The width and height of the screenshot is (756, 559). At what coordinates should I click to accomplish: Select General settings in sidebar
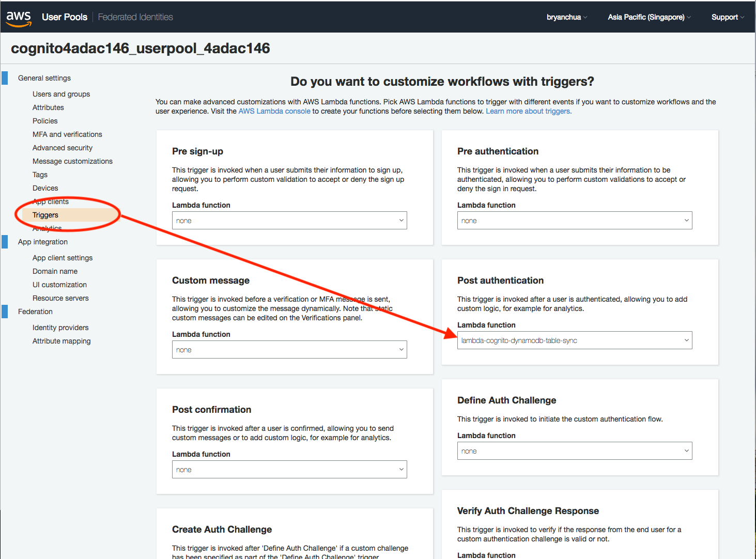[44, 78]
